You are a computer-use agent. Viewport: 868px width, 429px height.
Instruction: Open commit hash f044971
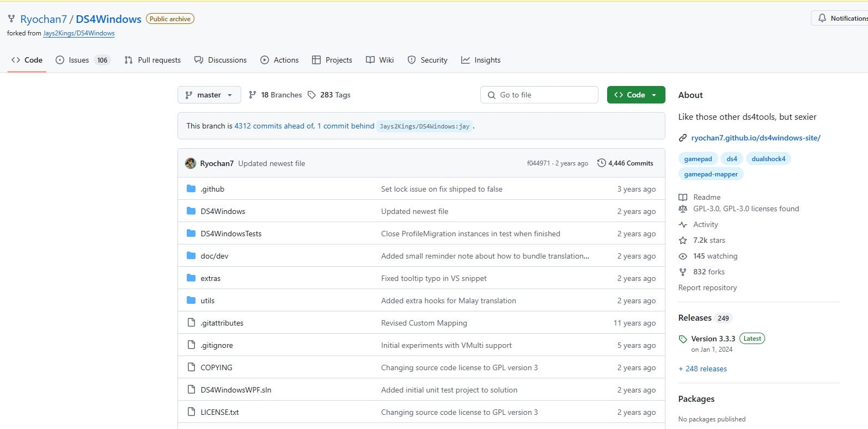pos(539,163)
